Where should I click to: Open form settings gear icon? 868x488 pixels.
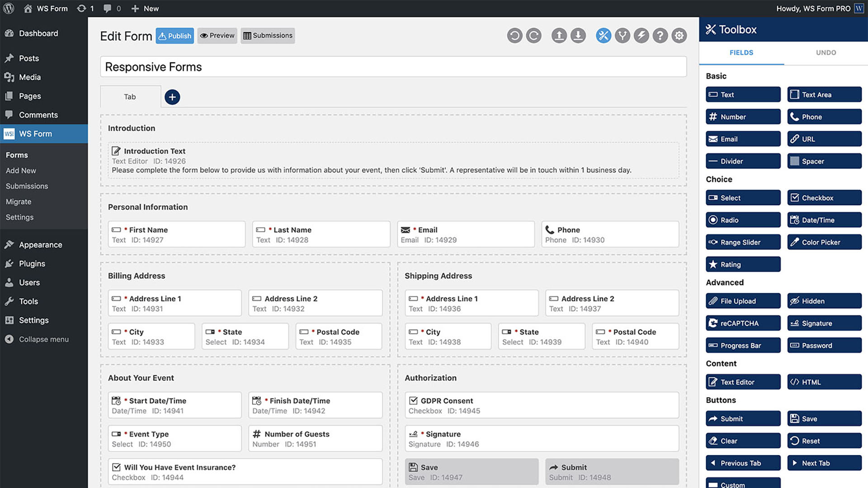point(679,36)
